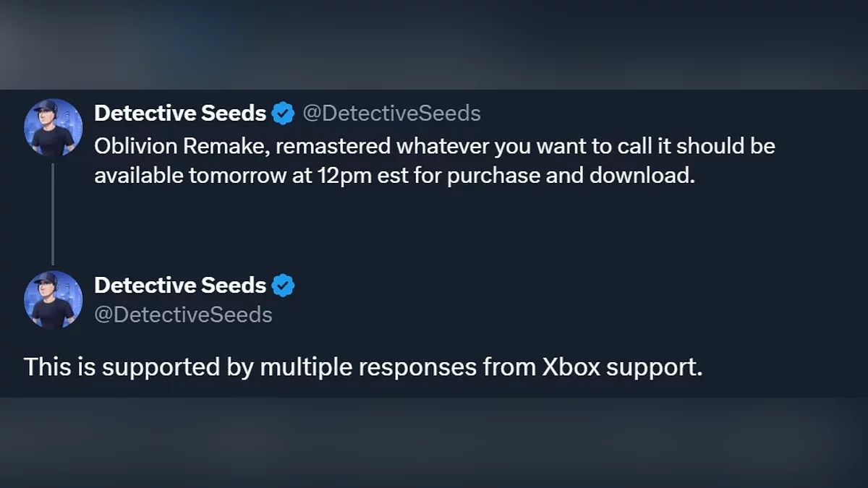Click the verified badge on the first tweet
This screenshot has height=488, width=868.
(283, 114)
